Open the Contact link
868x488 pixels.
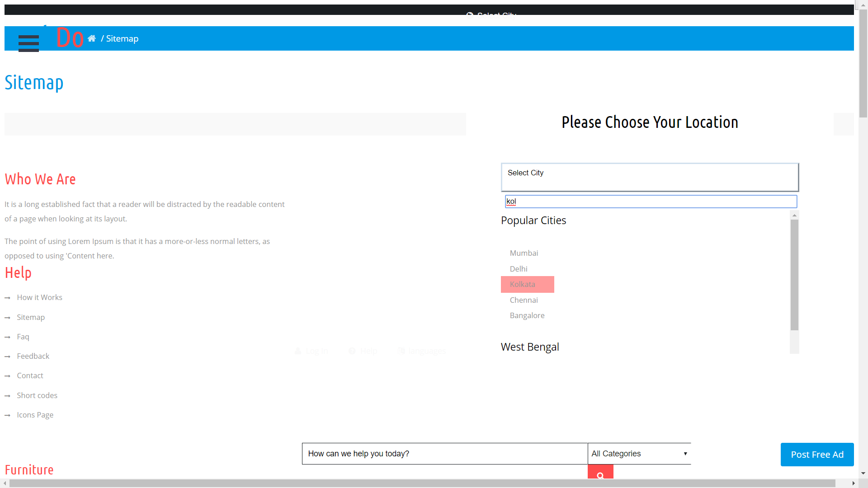click(30, 375)
